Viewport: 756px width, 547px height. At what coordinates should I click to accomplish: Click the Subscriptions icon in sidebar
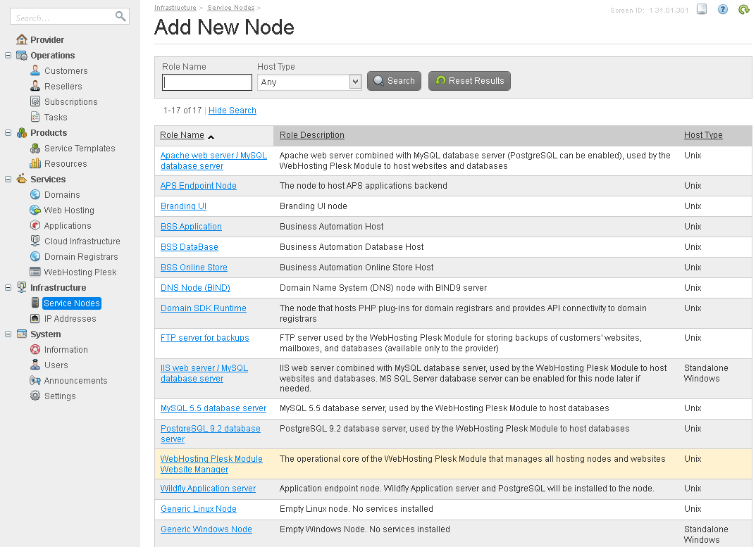[35, 101]
